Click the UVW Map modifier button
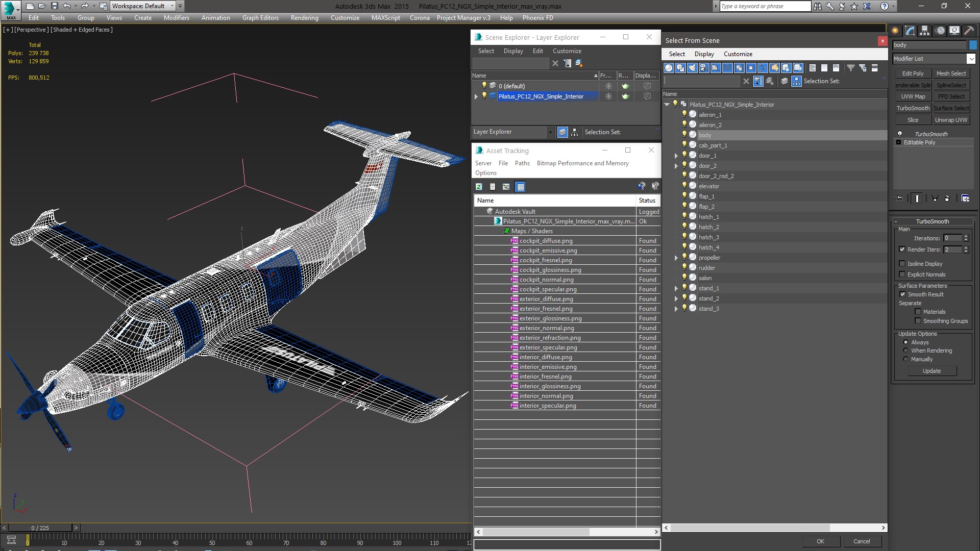Screen dimensions: 980x551 click(913, 96)
